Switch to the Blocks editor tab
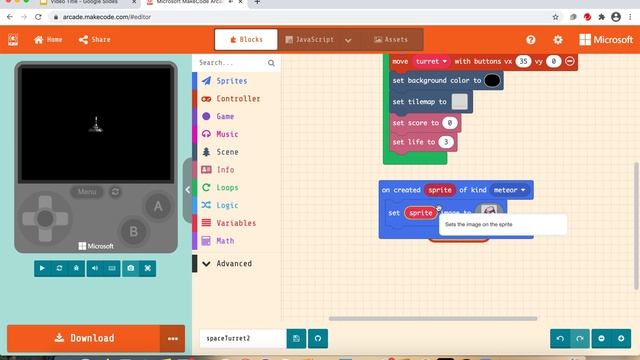The width and height of the screenshot is (640, 360). [x=246, y=40]
